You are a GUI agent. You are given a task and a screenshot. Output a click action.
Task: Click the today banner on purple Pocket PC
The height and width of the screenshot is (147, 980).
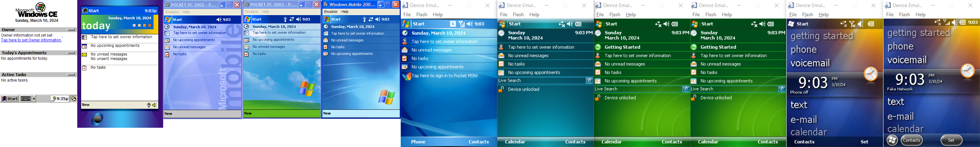click(x=119, y=24)
